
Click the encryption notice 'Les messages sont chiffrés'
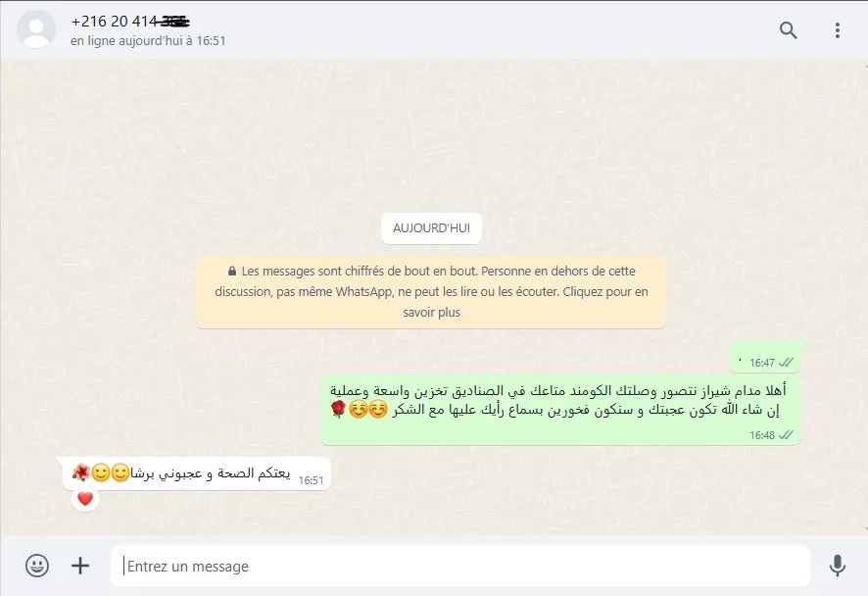tap(431, 292)
